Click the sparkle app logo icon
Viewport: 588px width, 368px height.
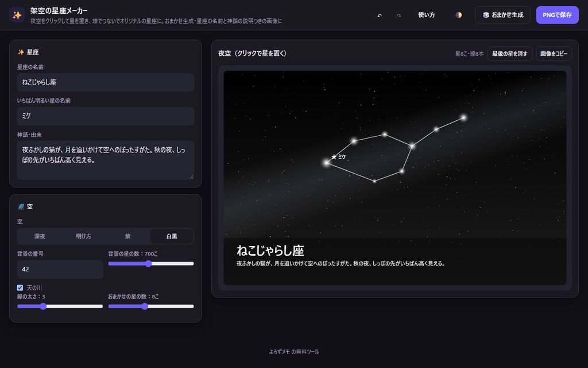tap(17, 15)
